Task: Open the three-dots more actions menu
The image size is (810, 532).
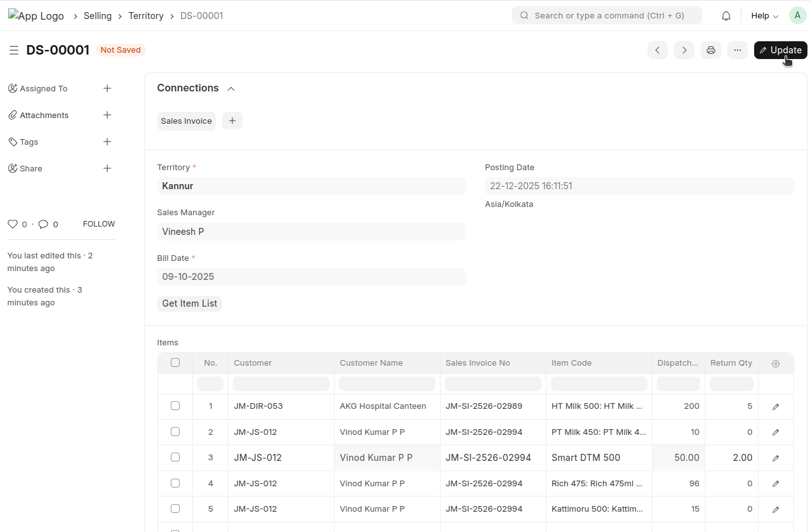Action: point(738,50)
